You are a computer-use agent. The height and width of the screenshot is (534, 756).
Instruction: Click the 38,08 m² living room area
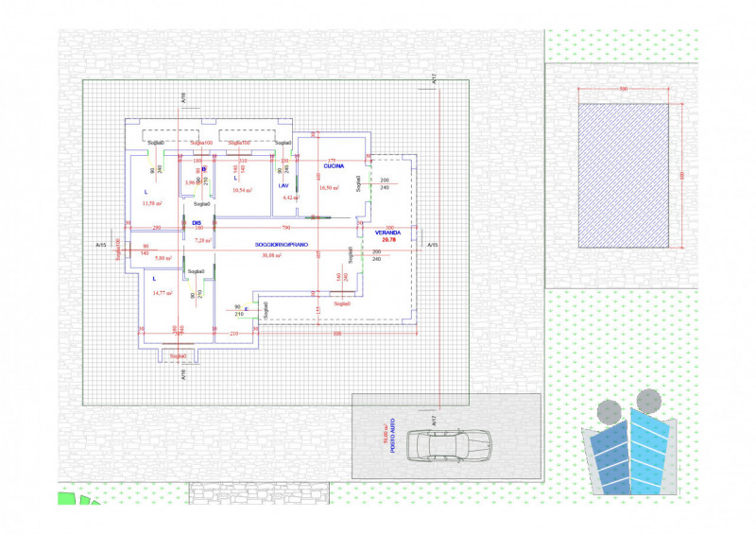tap(278, 255)
